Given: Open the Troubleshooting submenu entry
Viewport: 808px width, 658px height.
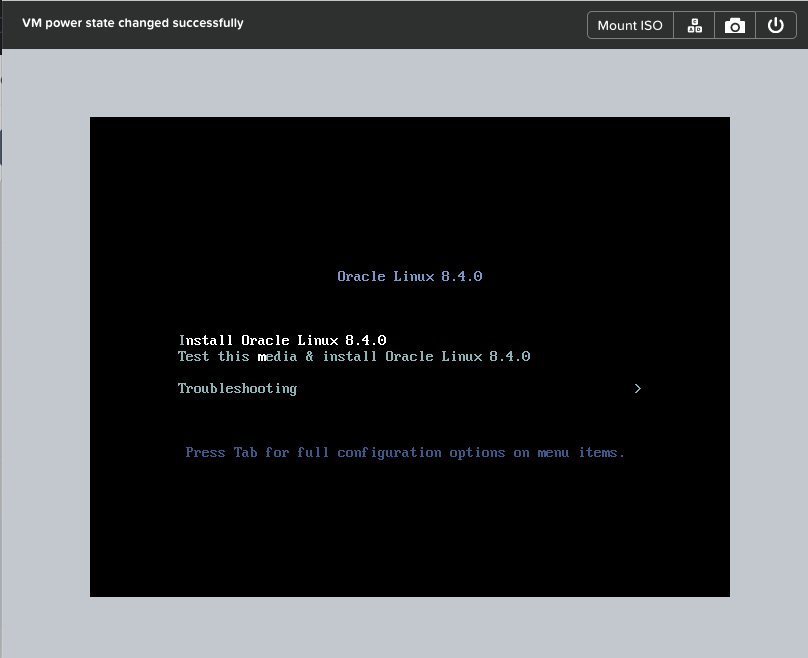Looking at the screenshot, I should [x=237, y=389].
